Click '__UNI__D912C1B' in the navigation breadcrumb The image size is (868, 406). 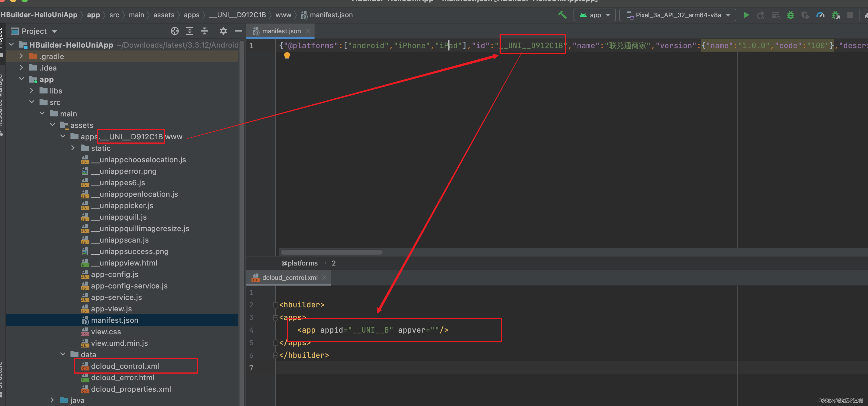pos(237,15)
